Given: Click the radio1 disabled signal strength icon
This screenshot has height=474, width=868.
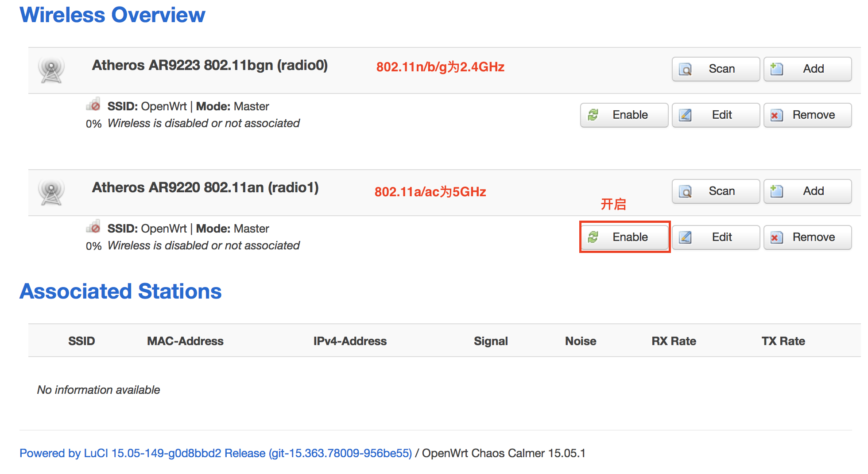Looking at the screenshot, I should [x=93, y=226].
